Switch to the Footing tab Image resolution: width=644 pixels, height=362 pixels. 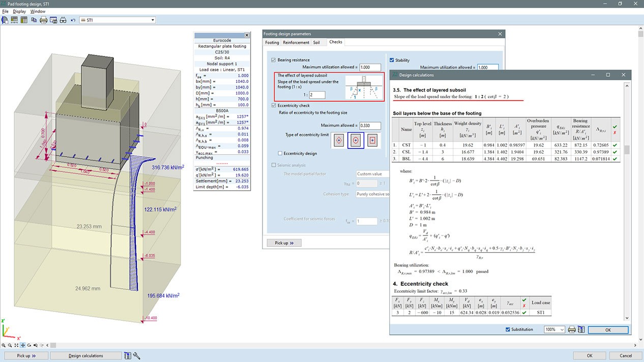click(272, 43)
